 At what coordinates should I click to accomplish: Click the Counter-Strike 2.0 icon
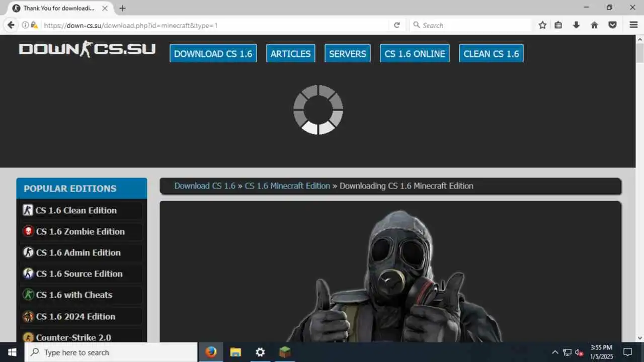click(x=28, y=337)
